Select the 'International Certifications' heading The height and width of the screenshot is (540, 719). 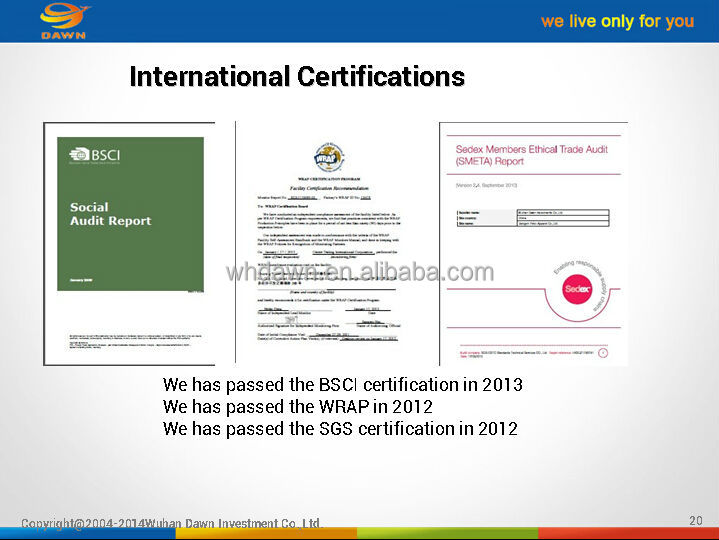point(297,76)
